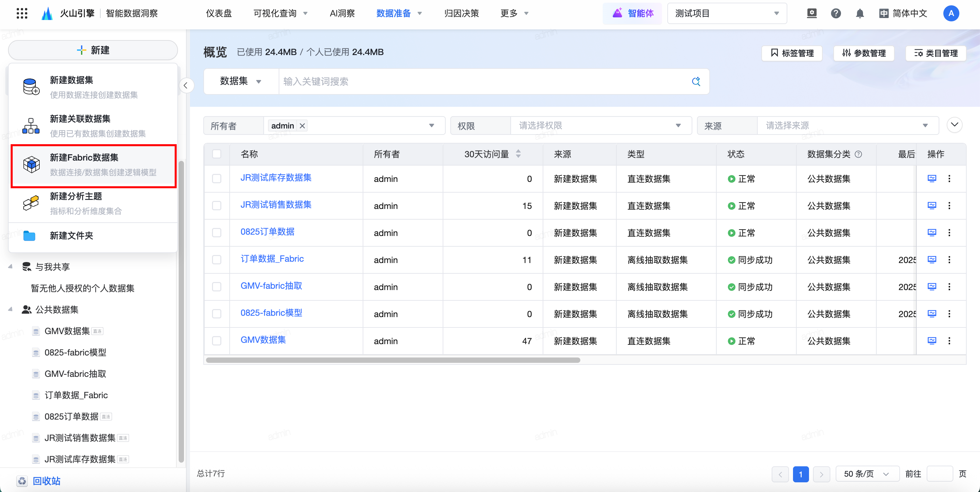Collapse the 公共数据集 tree node
The image size is (980, 492).
pyautogui.click(x=10, y=310)
